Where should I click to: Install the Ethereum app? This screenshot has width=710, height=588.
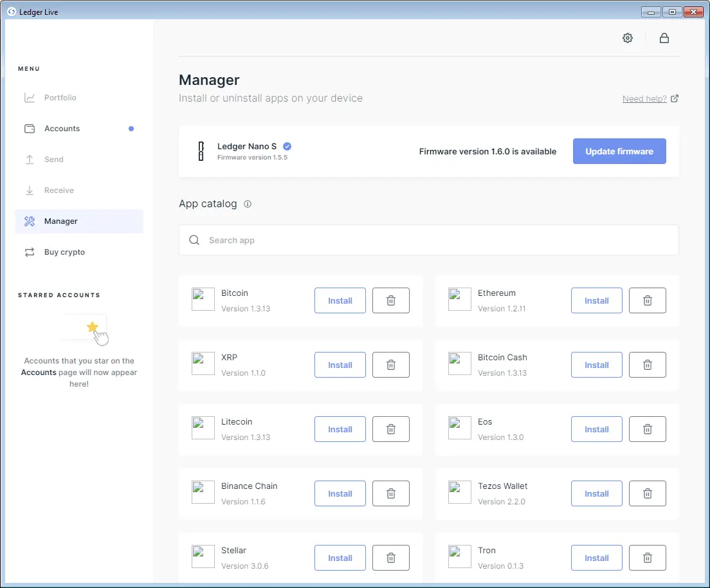596,300
